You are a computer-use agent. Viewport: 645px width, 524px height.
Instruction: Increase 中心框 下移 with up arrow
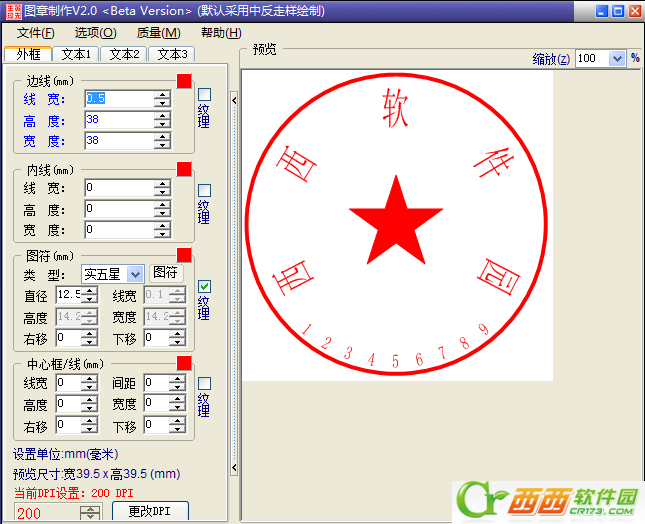(x=177, y=421)
